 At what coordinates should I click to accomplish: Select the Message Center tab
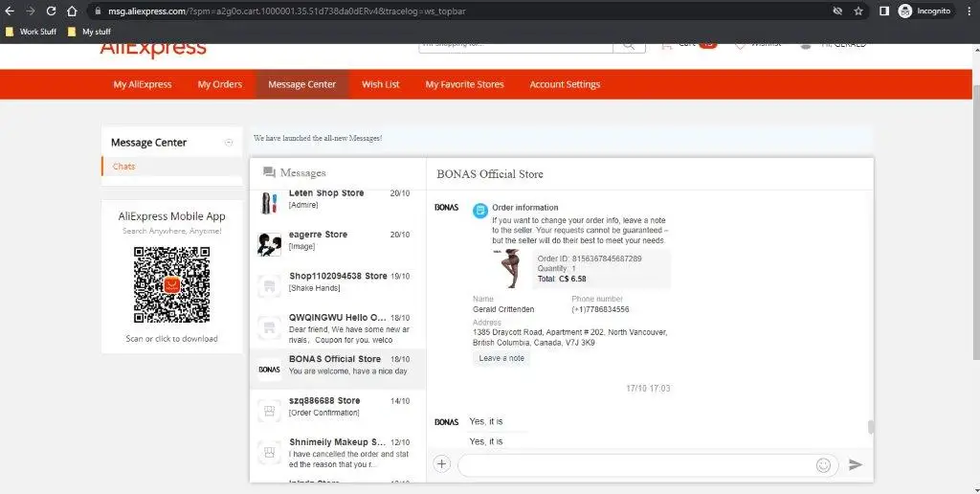(301, 84)
